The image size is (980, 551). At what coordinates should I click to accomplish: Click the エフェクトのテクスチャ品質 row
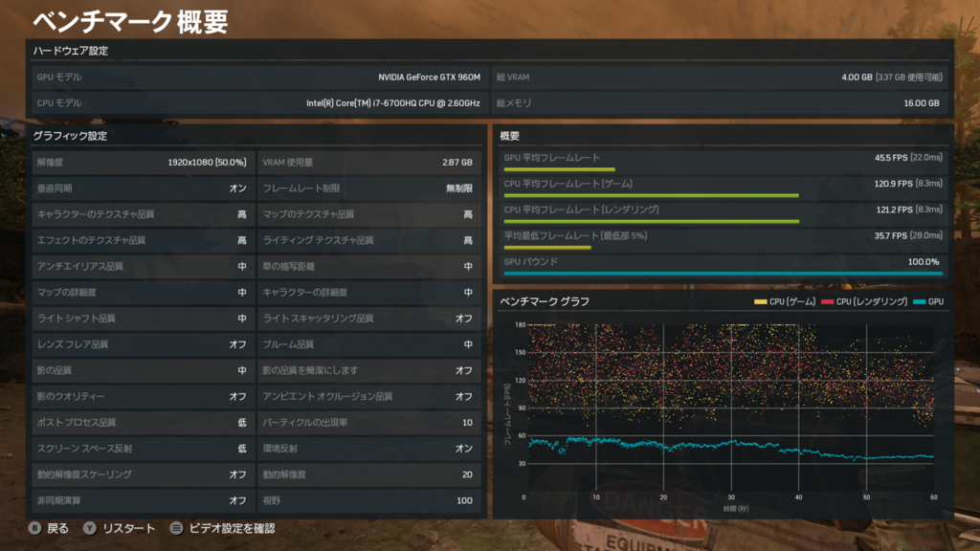144,240
